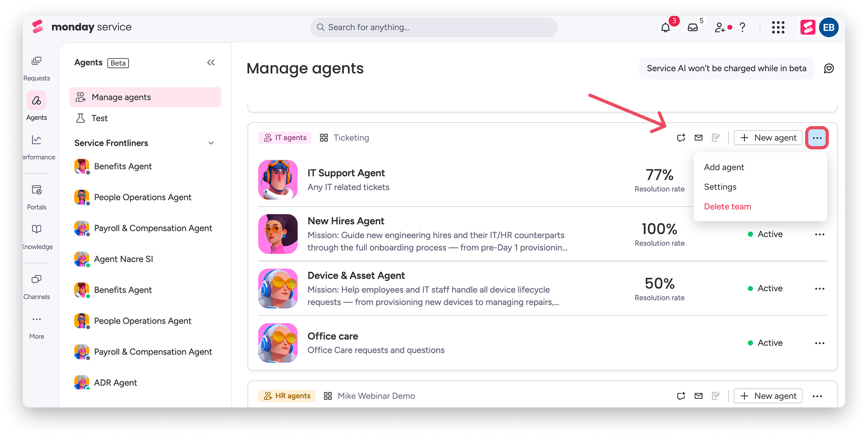Click the invite members icon
This screenshot has height=437, width=868.
720,28
